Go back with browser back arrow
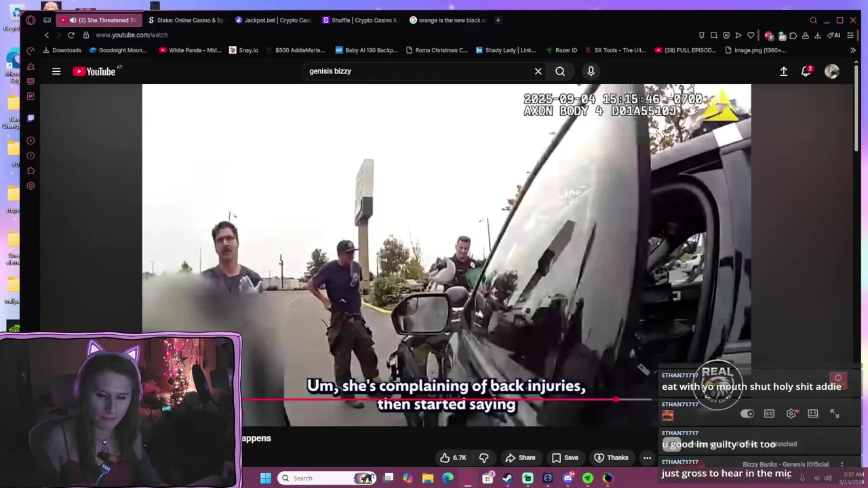The width and height of the screenshot is (868, 488). click(x=46, y=35)
